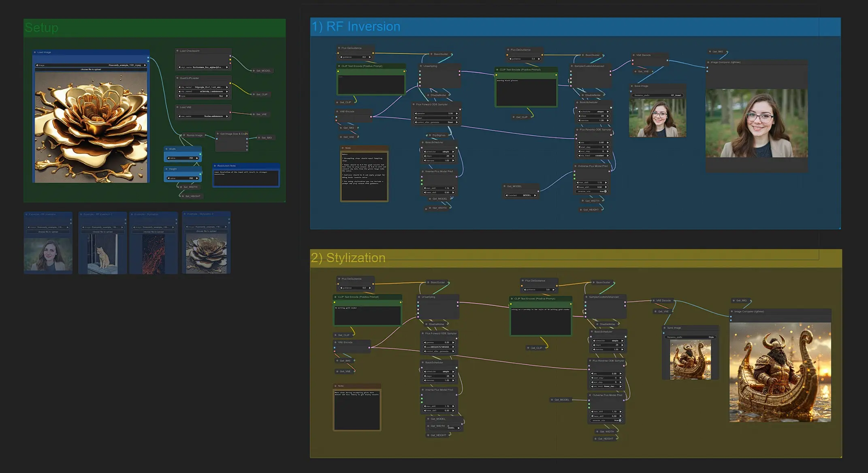Collapse the VAE Decode node in RF Inversion
Screen dimensions: 868x473
point(634,55)
